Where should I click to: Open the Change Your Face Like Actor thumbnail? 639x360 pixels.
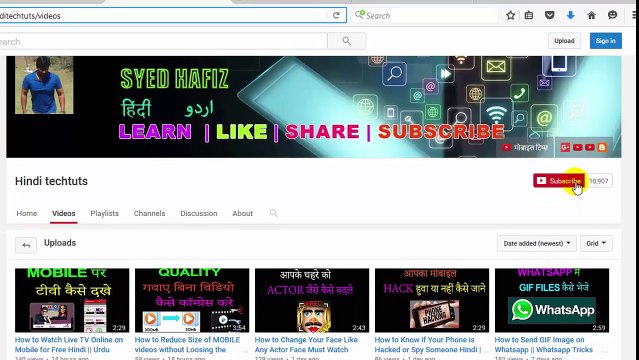pyautogui.click(x=312, y=300)
